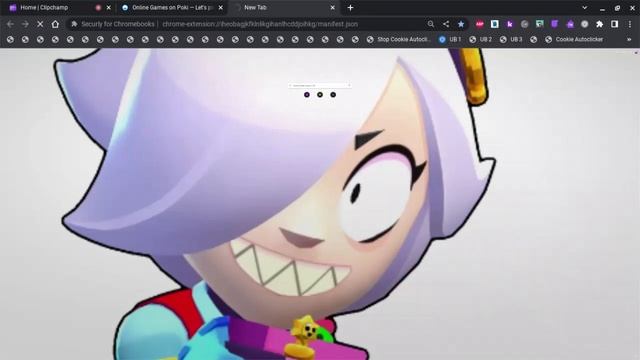The width and height of the screenshot is (640, 360).
Task: Open the UB 3 bookmark
Action: pyautogui.click(x=511, y=40)
